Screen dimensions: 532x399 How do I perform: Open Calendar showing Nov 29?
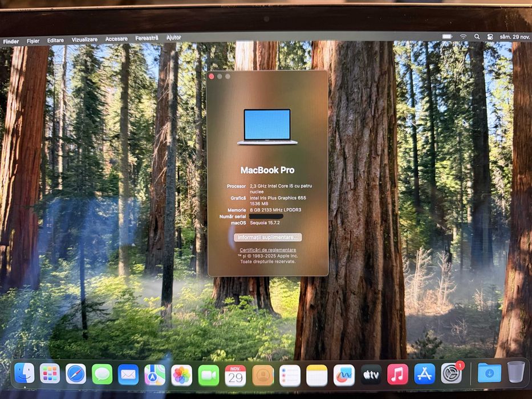(235, 376)
